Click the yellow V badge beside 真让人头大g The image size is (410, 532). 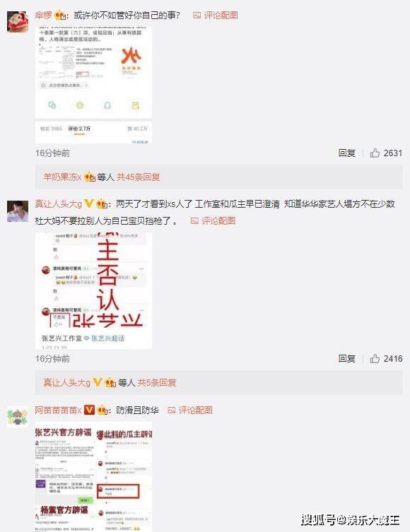point(88,203)
